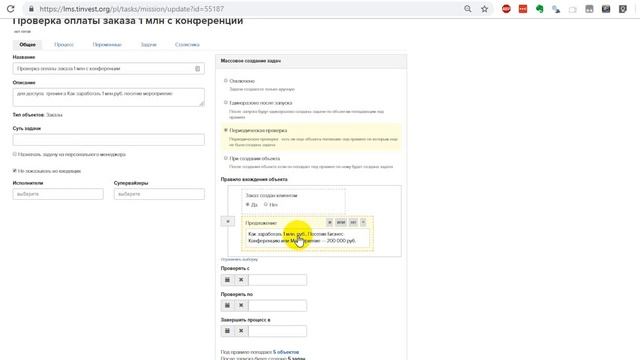Image resolution: width=640 pixels, height=360 pixels.
Task: Click the button left of the rule block
Action: click(228, 221)
